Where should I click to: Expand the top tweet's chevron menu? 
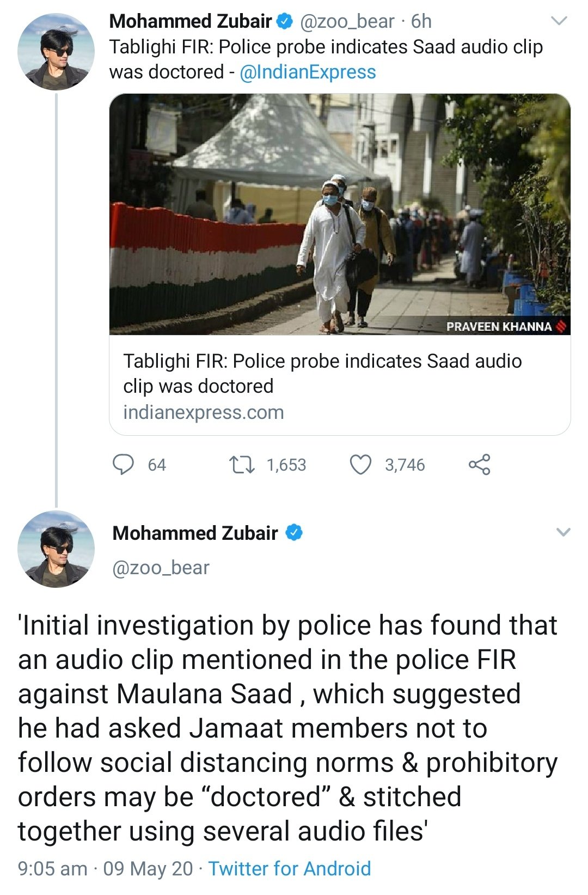559,22
